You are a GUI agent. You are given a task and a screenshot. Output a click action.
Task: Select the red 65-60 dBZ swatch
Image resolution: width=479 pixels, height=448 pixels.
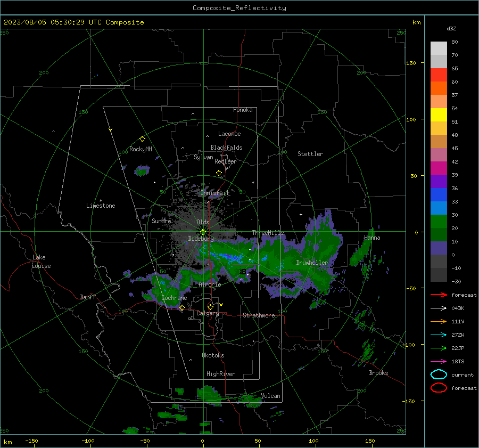coord(439,75)
